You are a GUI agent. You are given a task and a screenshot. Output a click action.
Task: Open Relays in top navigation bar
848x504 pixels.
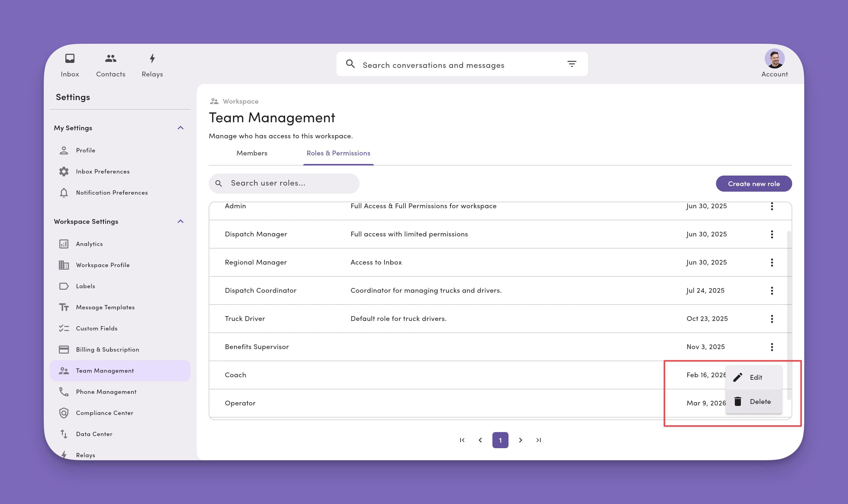(152, 66)
